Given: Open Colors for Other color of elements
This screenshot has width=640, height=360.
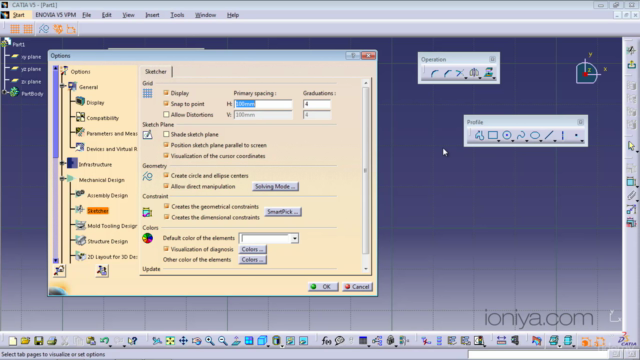Looking at the screenshot, I should [252, 260].
